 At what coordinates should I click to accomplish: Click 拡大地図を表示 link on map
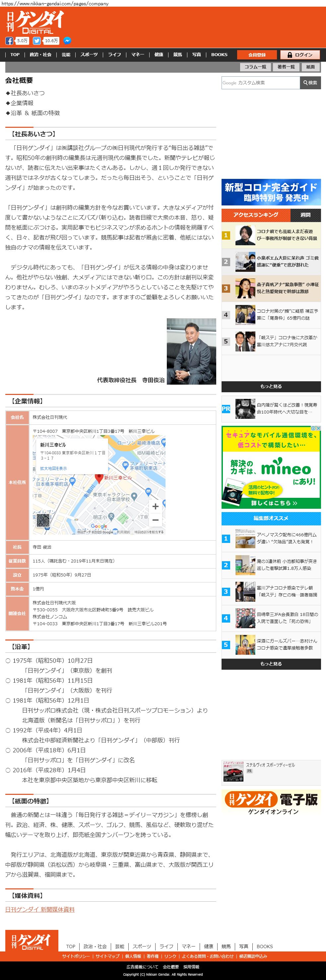coord(54,468)
